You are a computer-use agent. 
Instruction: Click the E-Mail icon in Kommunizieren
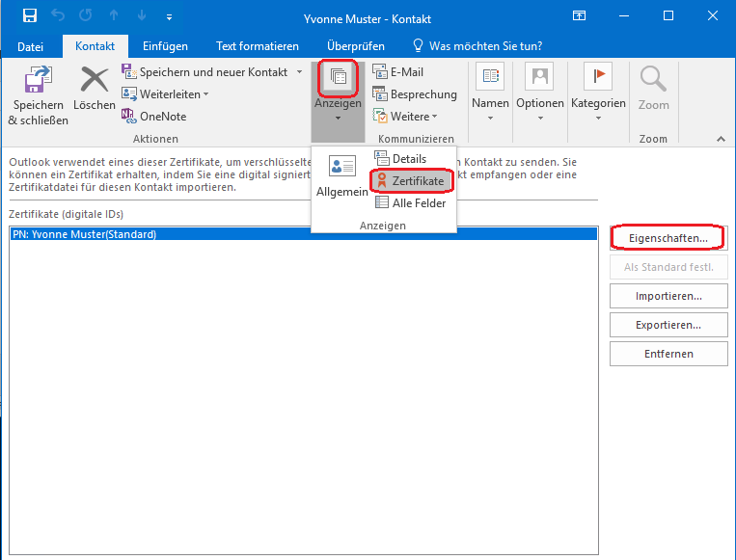click(x=379, y=72)
